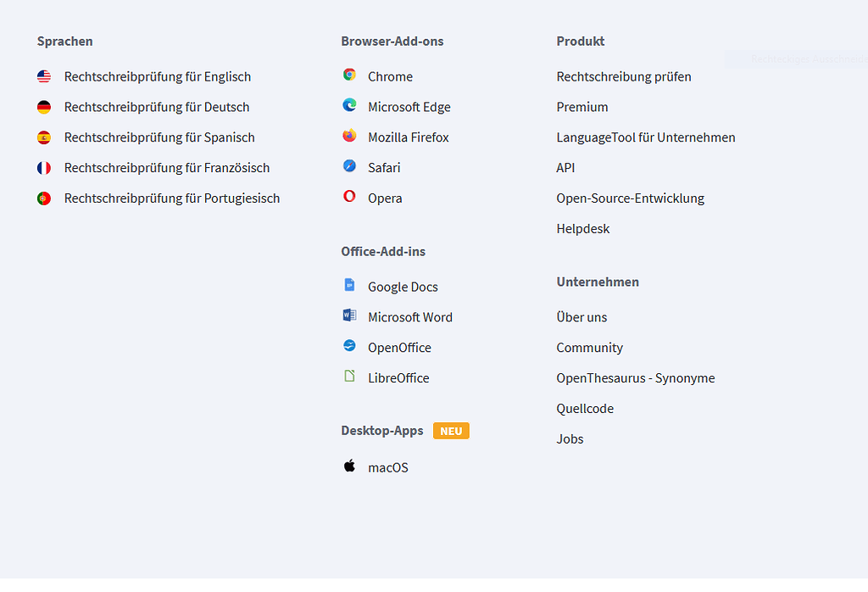The height and width of the screenshot is (592, 868).
Task: Click the French flag icon
Action: [44, 168]
